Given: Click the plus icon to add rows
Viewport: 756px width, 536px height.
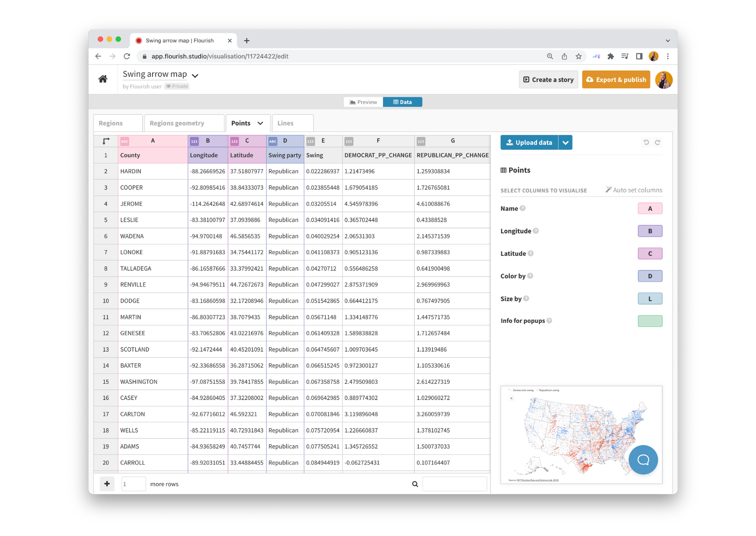Looking at the screenshot, I should 107,484.
